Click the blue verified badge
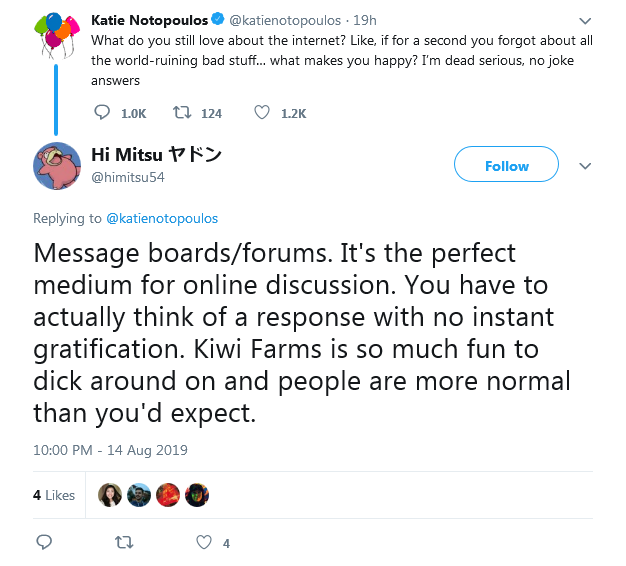This screenshot has height=566, width=626. [x=218, y=19]
